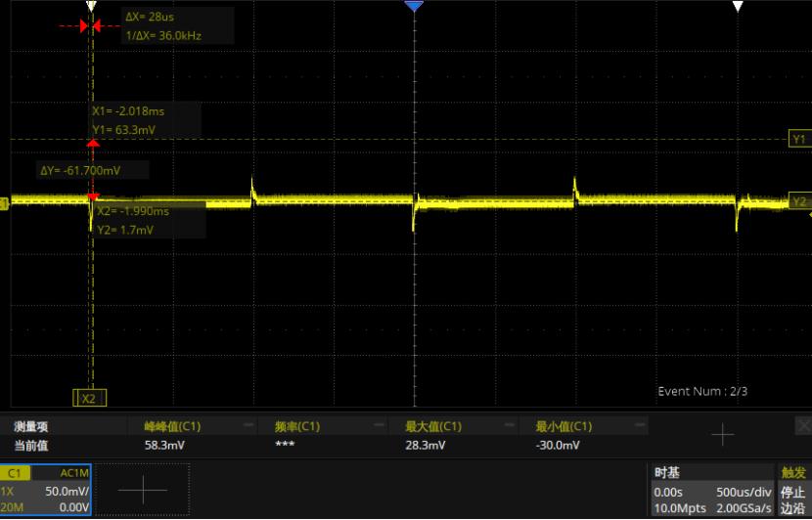This screenshot has width=812, height=520.
Task: Close the measurement panel with X
Action: coord(802,426)
